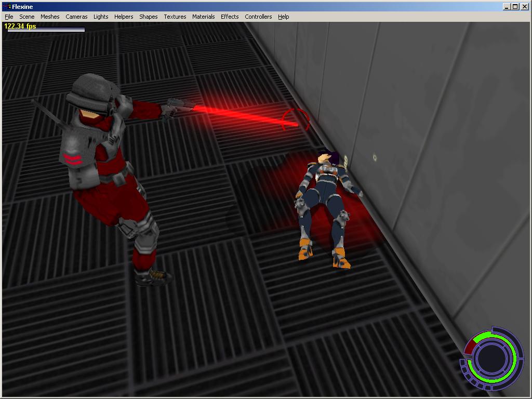Click the red targeting reticle
The image size is (532, 399).
click(296, 121)
